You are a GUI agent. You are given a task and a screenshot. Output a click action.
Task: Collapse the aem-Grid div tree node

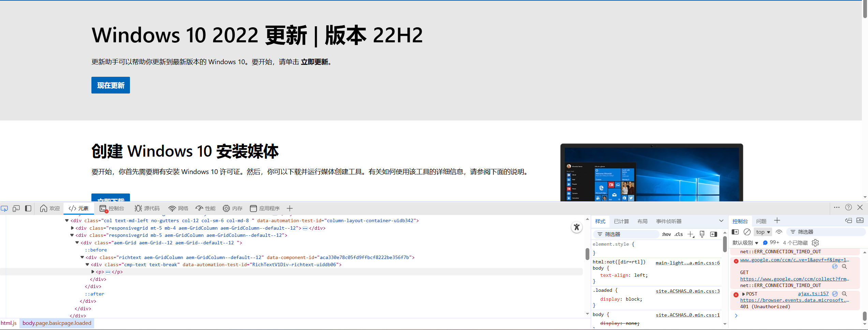point(77,243)
